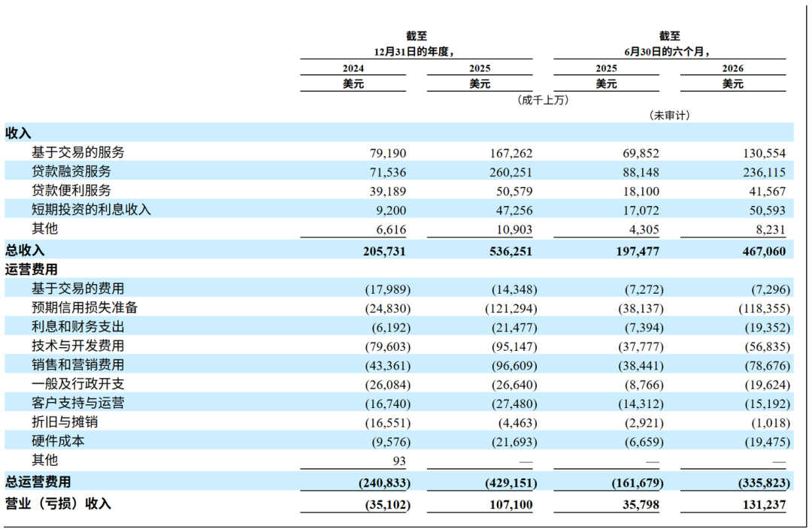This screenshot has width=812, height=532.
Task: Select the 6月30日的六个月 period header
Action: (x=666, y=52)
